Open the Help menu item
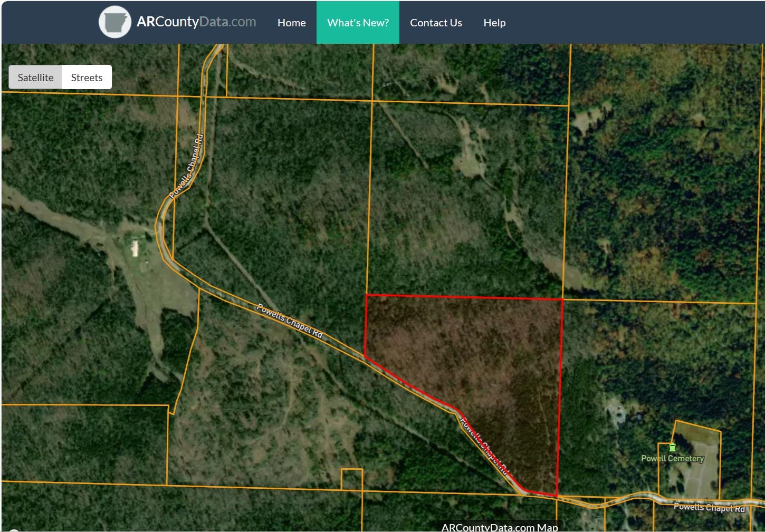This screenshot has height=532, width=765. pyautogui.click(x=494, y=23)
